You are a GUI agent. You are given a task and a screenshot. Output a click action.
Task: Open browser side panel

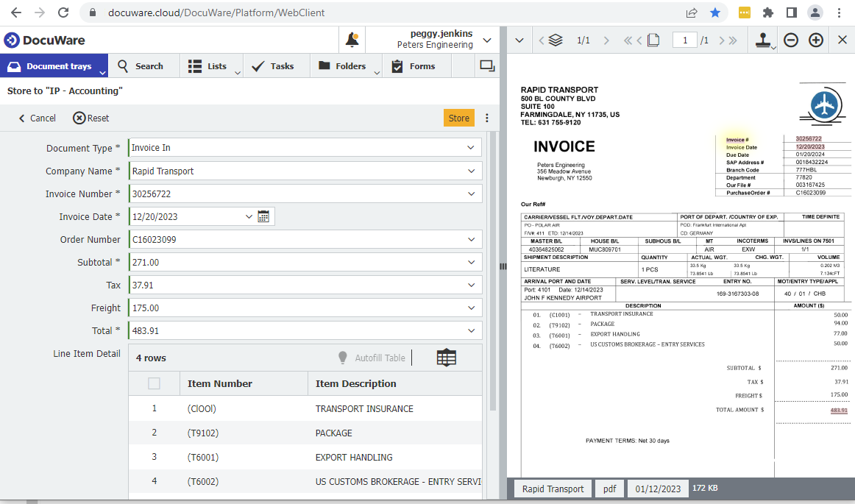(x=791, y=12)
